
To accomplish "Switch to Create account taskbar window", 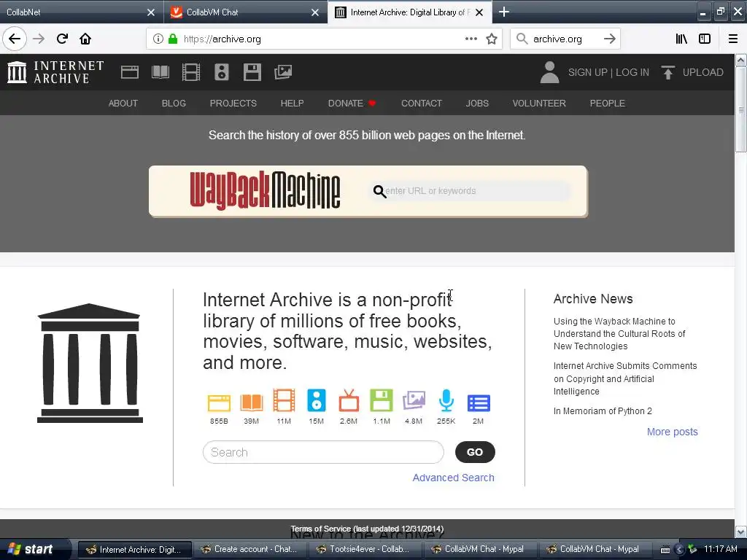I will pos(249,549).
